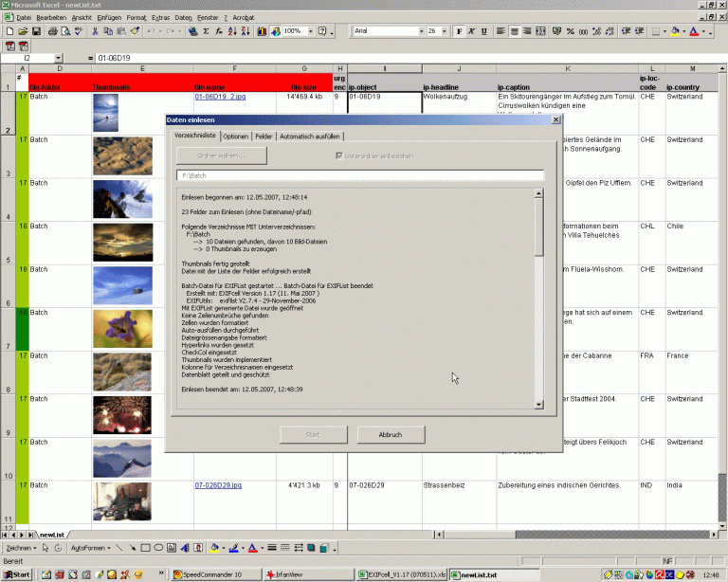Open a file with the folder icon
The image size is (728, 582).
tap(23, 31)
